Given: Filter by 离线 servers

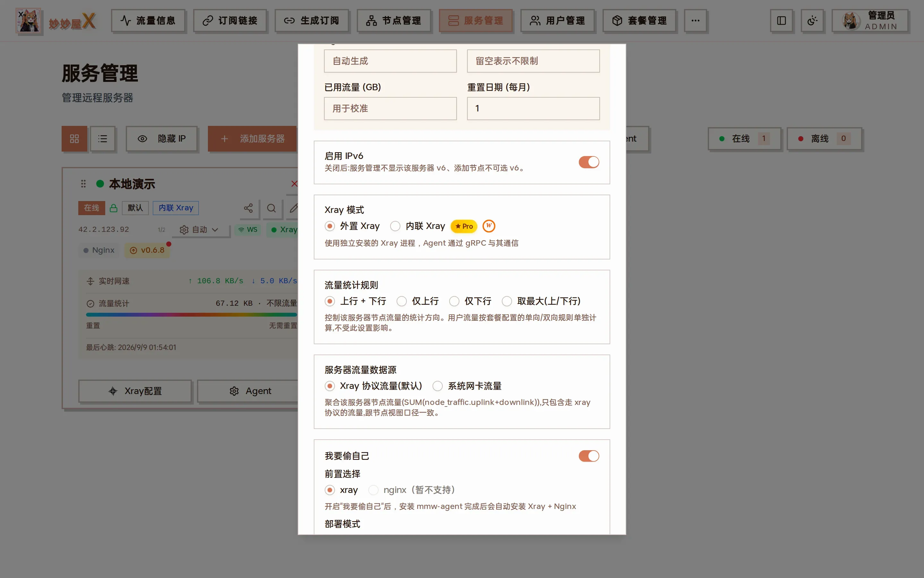Looking at the screenshot, I should (824, 139).
